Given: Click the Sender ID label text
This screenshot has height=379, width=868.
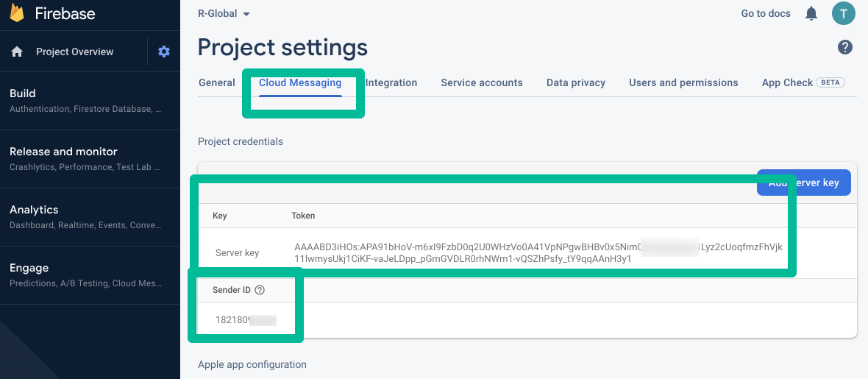Looking at the screenshot, I should pyautogui.click(x=232, y=290).
